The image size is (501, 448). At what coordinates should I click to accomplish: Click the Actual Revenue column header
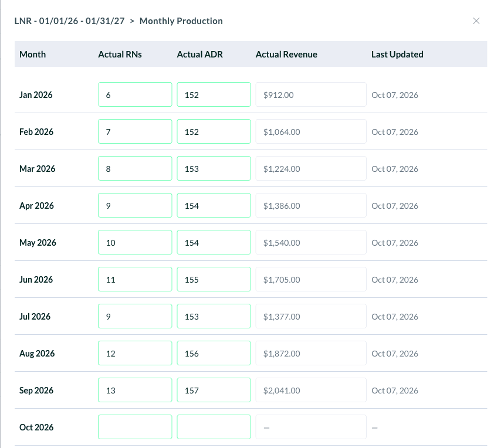pyautogui.click(x=286, y=55)
